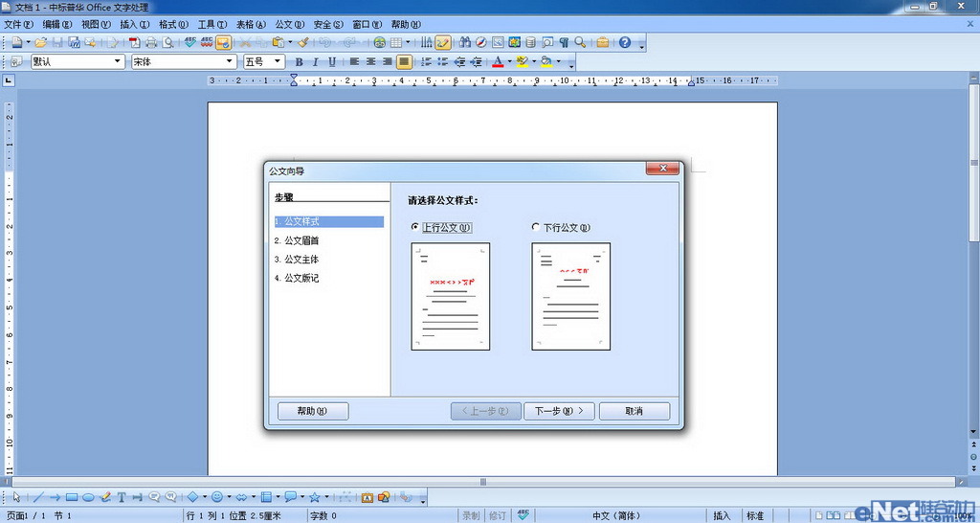Screen dimensions: 980x523
Task: Click the font color red A swatch
Action: coord(497,61)
